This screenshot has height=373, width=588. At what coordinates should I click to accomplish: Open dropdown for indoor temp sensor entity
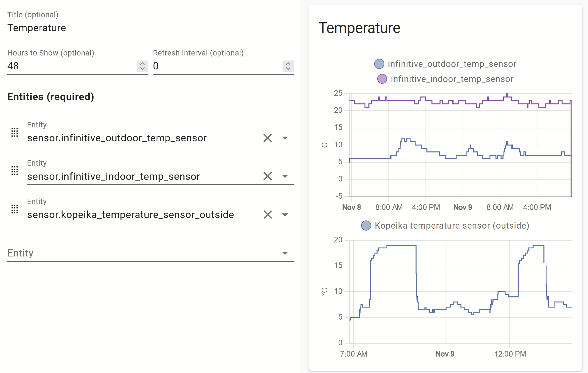285,176
